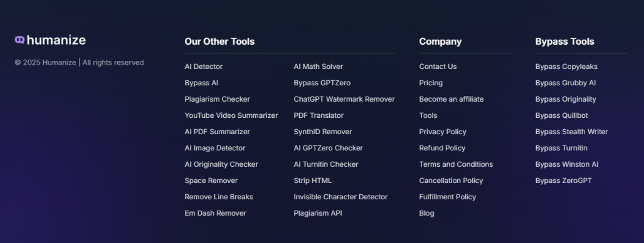Viewport: 644px width, 243px height.
Task: Open YouTube Video Summarizer
Action: coord(231,116)
